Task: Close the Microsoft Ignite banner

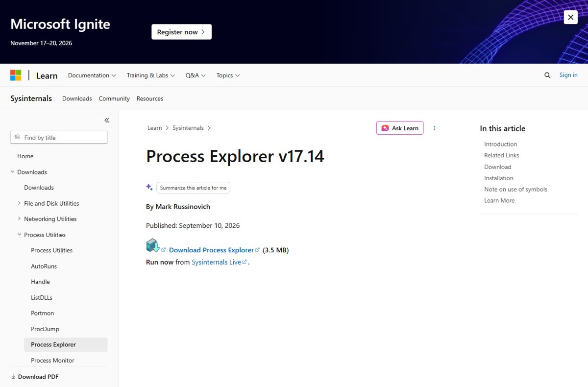Action: pos(570,17)
